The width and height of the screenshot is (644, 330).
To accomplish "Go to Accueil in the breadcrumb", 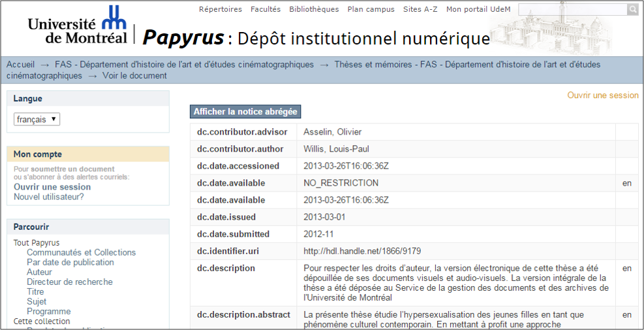I will click(20, 65).
